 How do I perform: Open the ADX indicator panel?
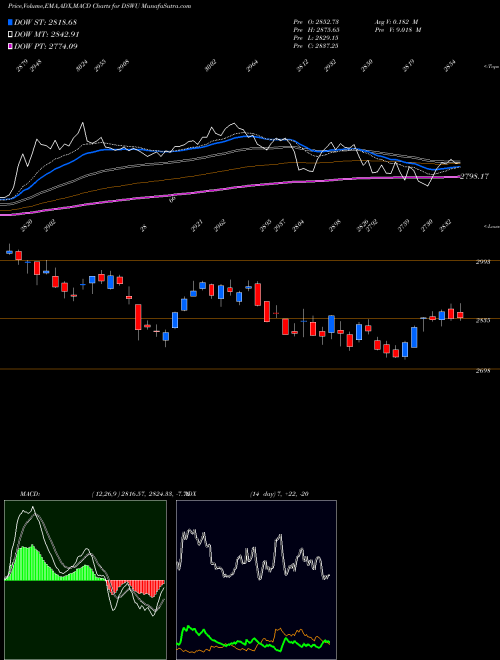tap(256, 580)
